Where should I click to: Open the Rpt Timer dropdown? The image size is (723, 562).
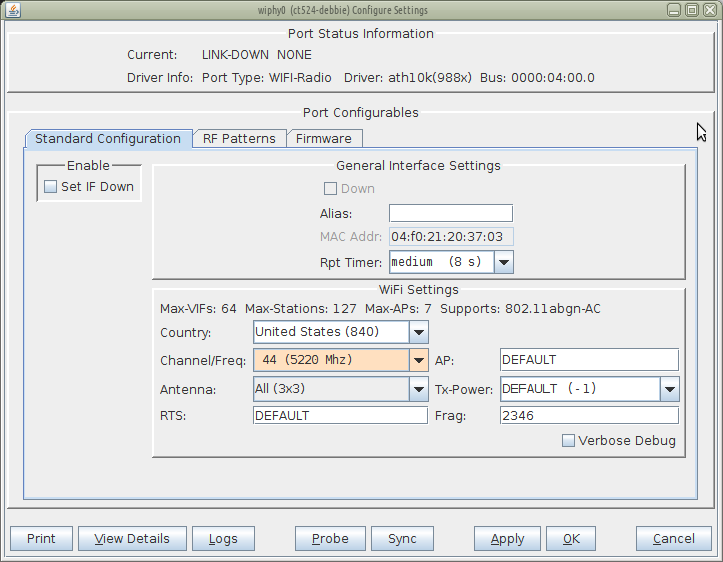[504, 262]
